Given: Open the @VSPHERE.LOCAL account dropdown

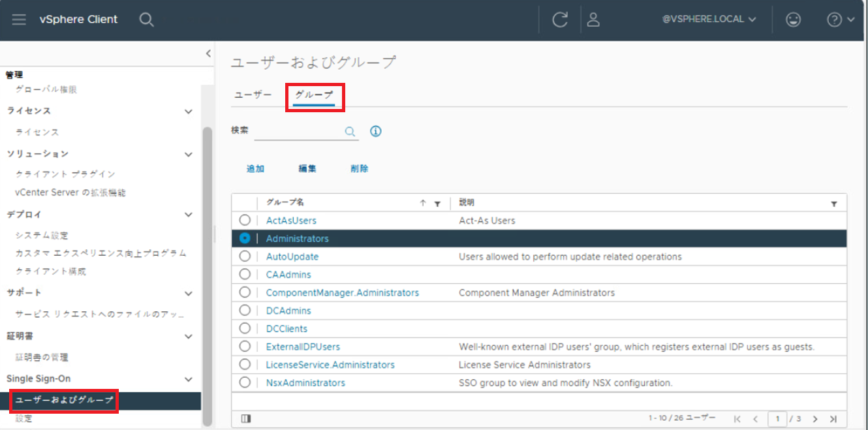Looking at the screenshot, I should [x=709, y=20].
